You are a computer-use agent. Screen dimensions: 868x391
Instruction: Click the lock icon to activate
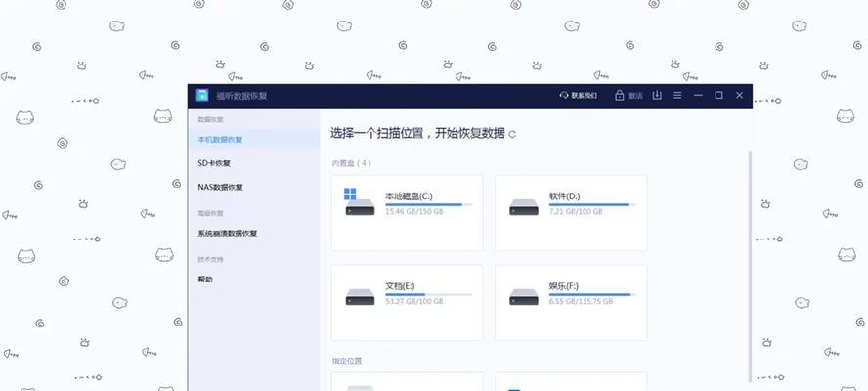(620, 95)
